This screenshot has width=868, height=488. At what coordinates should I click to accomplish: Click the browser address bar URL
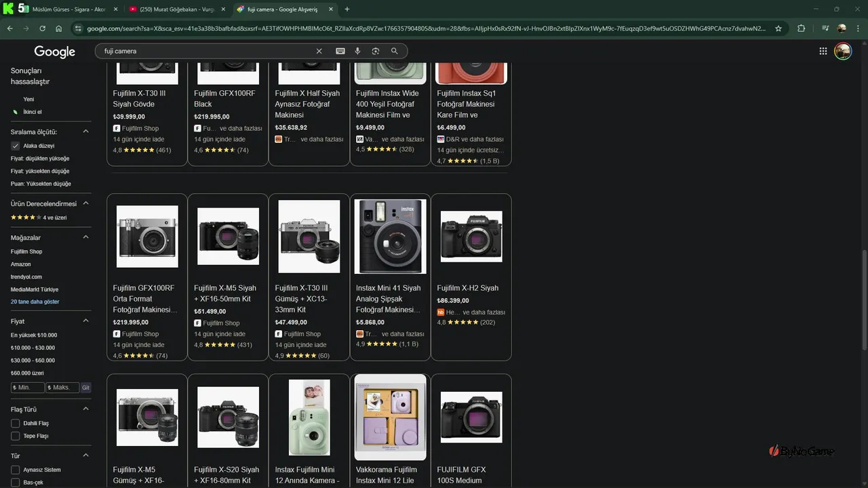[x=427, y=28]
